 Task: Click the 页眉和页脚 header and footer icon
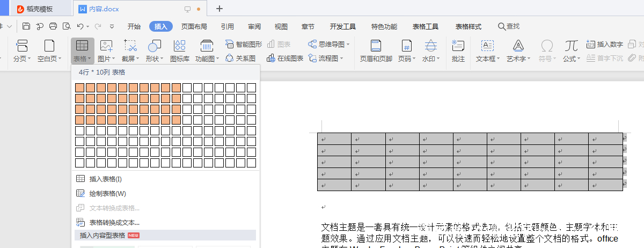pyautogui.click(x=376, y=46)
